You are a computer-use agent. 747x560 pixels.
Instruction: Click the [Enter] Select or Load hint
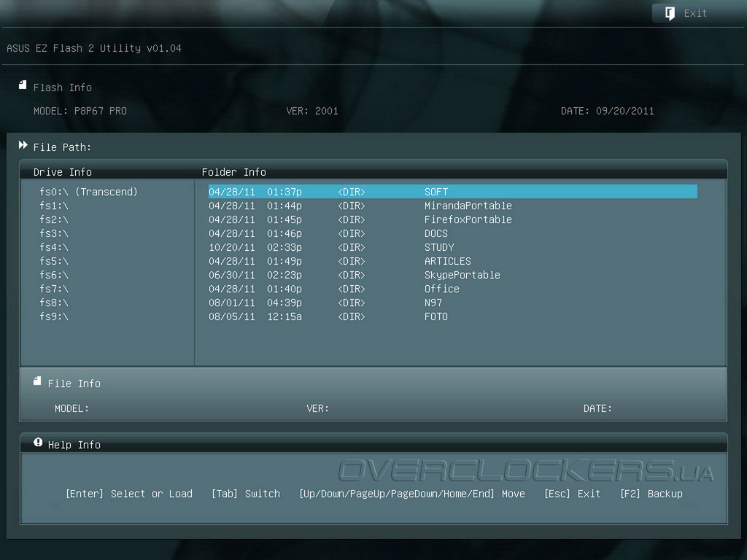129,494
